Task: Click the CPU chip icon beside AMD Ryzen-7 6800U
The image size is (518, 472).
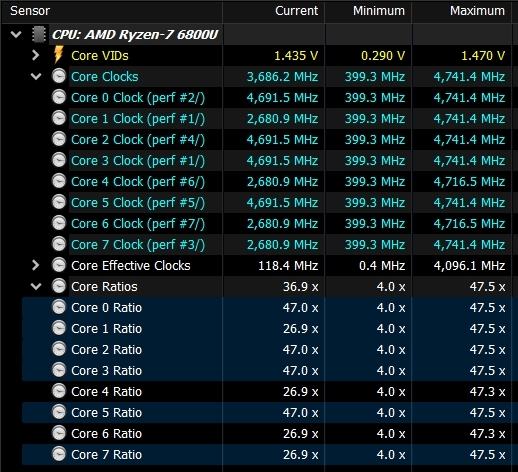Action: 39,34
